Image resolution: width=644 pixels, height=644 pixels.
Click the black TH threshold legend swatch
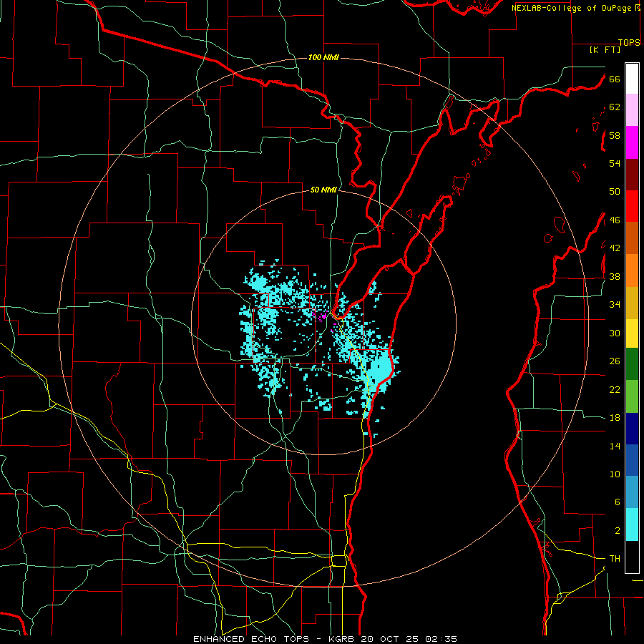(x=632, y=557)
